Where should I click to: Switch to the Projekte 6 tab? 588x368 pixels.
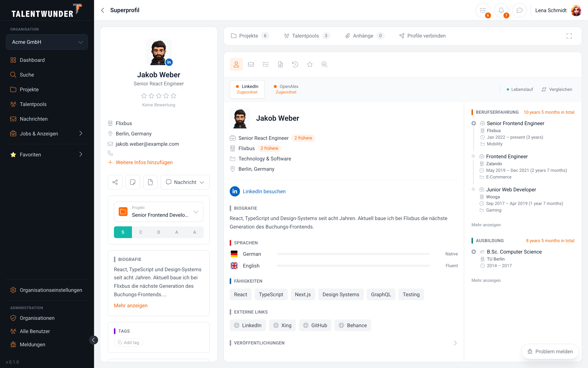click(x=250, y=36)
